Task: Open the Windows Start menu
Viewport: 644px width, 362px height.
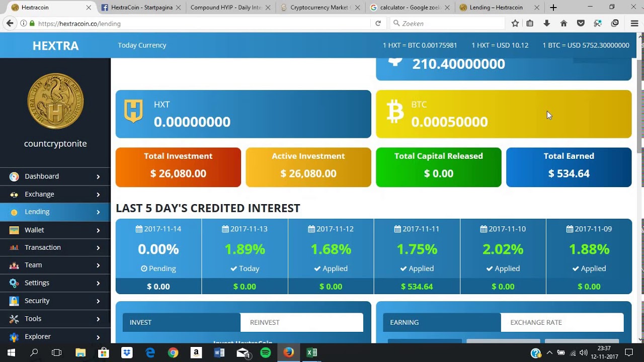Action: point(11,352)
